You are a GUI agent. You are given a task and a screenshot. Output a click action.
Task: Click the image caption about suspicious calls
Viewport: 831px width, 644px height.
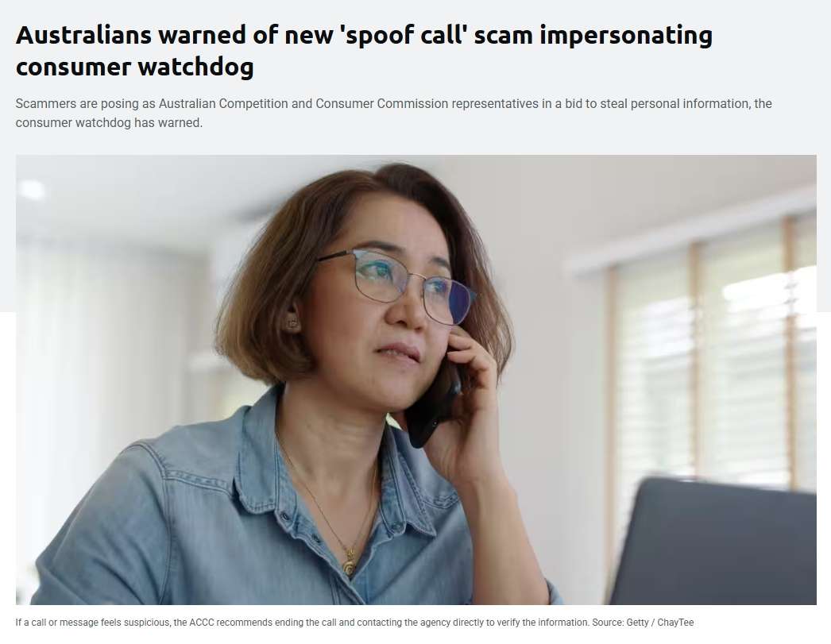point(354,623)
